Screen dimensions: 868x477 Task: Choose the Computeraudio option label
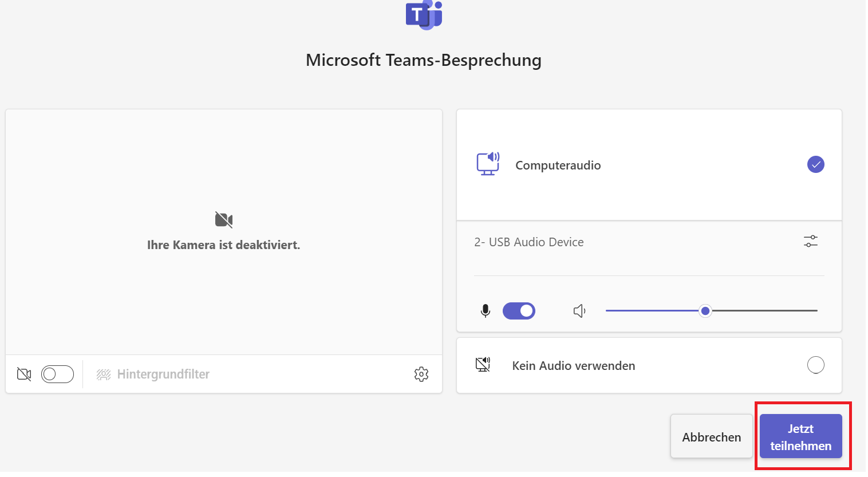pyautogui.click(x=558, y=165)
